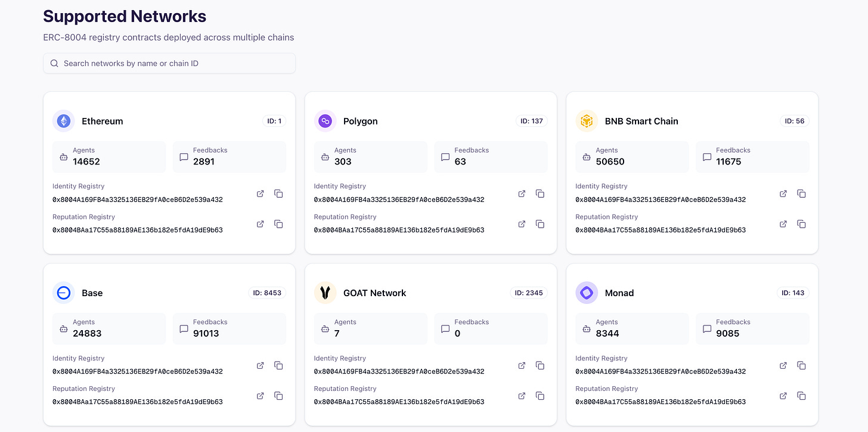Open GOAT Network Reputation Registry link icon
Screen dimensions: 868x432
(522, 396)
